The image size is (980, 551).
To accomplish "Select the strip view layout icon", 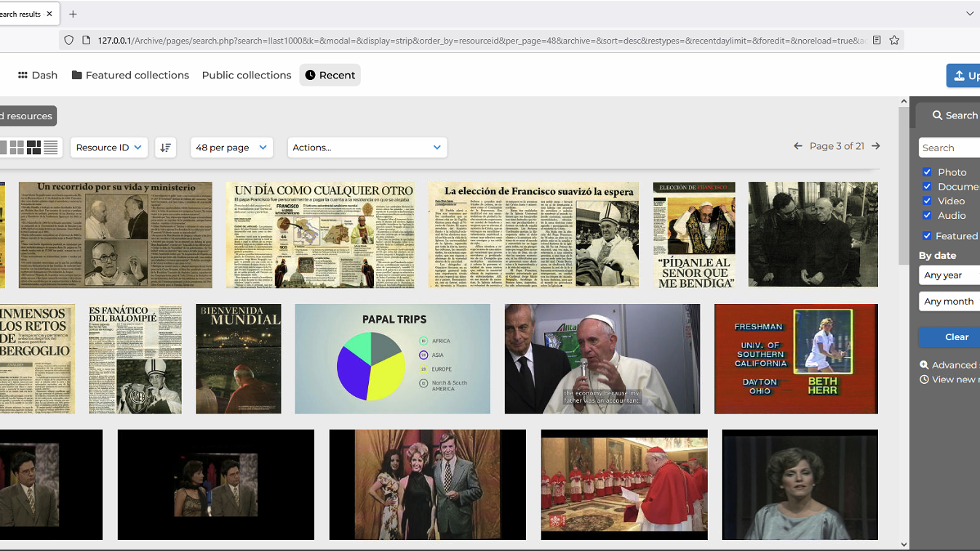I will 33,148.
